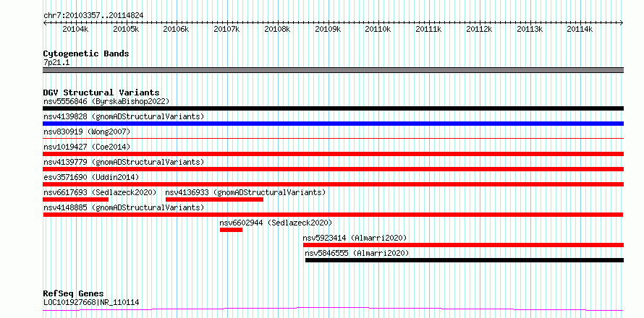The image size is (644, 318).
Task: Click the 20114k ruler tick label
Action: click(580, 29)
